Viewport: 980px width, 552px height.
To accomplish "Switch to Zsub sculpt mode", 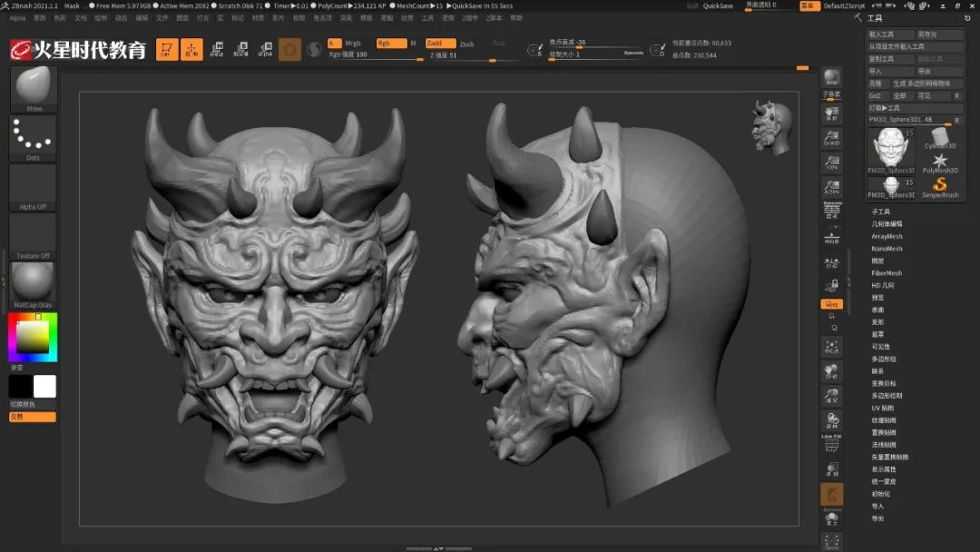I will pyautogui.click(x=467, y=44).
